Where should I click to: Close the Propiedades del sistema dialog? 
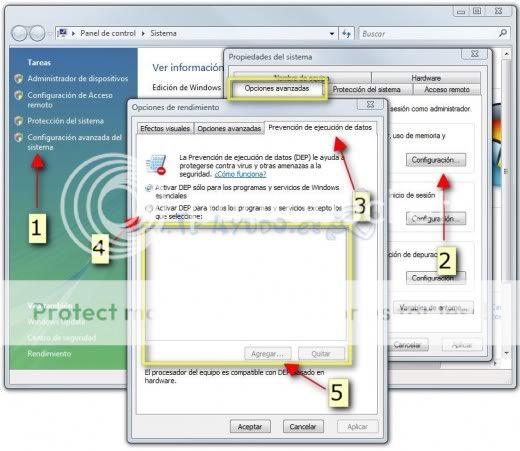(x=475, y=53)
